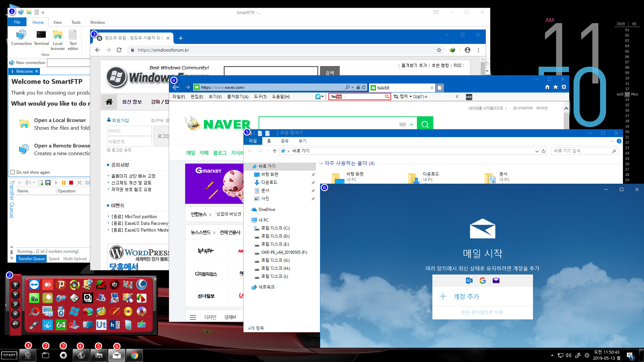The height and width of the screenshot is (362, 644).
Task: Open Internet Explorer settings gear
Action: tap(564, 87)
